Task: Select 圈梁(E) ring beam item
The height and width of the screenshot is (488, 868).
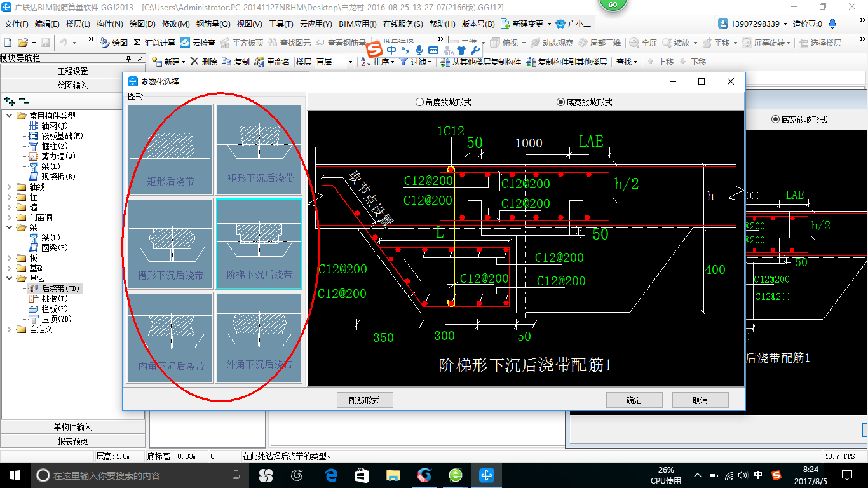Action: pyautogui.click(x=48, y=248)
